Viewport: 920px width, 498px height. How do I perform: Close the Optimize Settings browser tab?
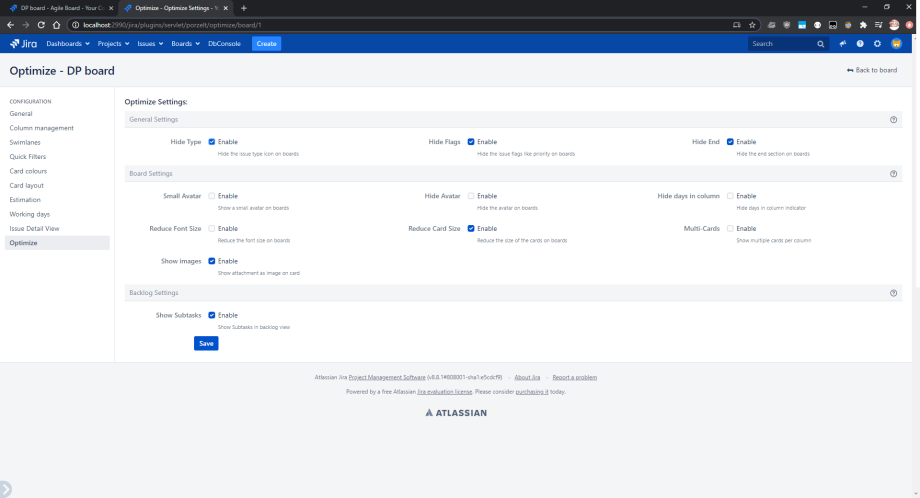coord(225,8)
